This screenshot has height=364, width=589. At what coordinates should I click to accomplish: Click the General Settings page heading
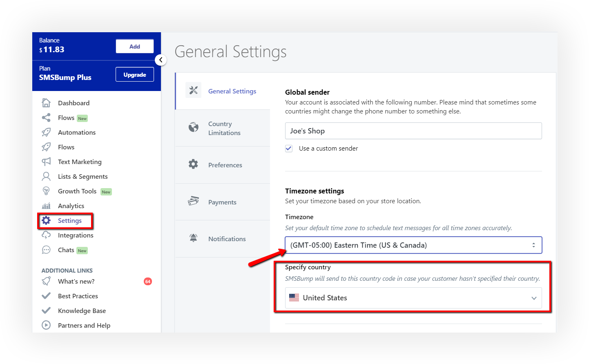(x=231, y=52)
